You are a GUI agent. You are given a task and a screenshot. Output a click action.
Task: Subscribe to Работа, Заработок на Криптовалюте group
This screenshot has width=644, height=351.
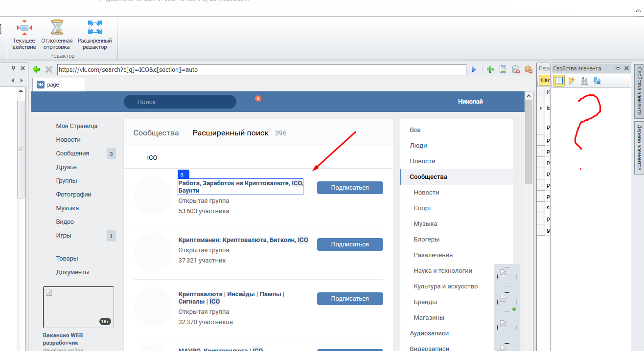point(350,187)
